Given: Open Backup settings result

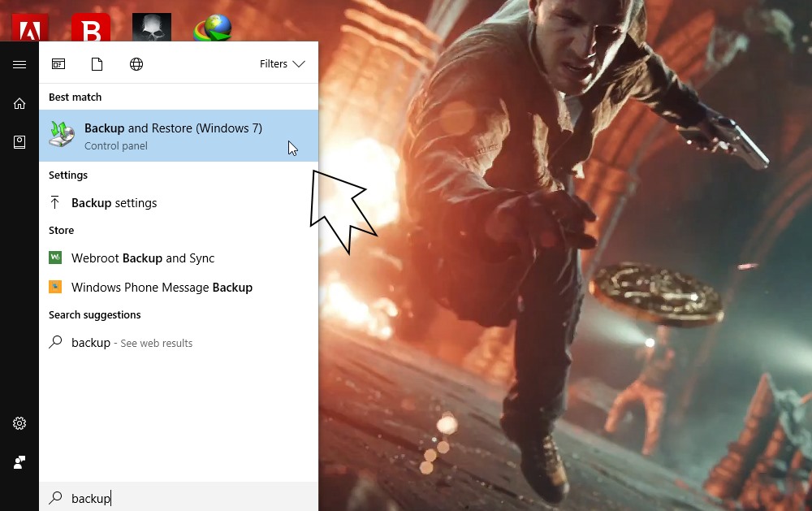Looking at the screenshot, I should coord(179,202).
